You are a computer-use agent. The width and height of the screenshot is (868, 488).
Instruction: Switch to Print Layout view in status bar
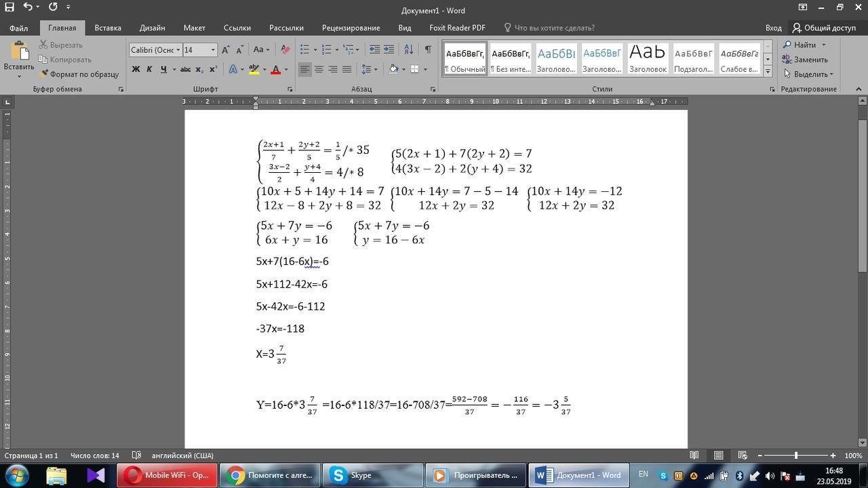718,455
